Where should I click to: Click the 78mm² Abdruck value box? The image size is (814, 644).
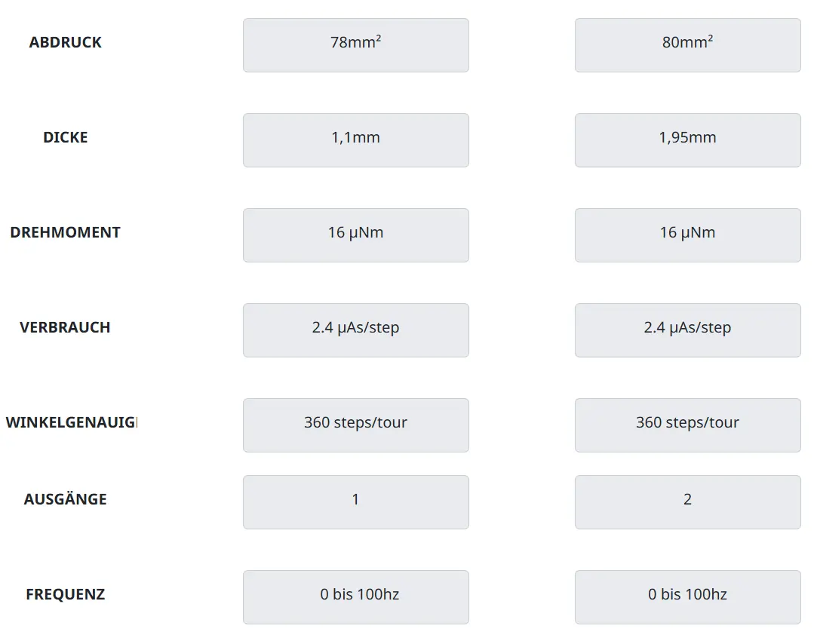[x=355, y=45]
